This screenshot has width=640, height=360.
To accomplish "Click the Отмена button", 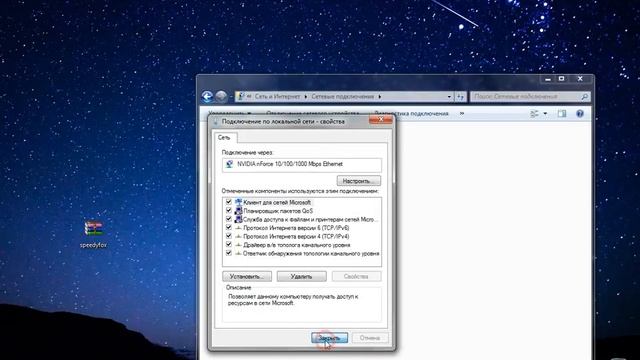I will [x=370, y=338].
